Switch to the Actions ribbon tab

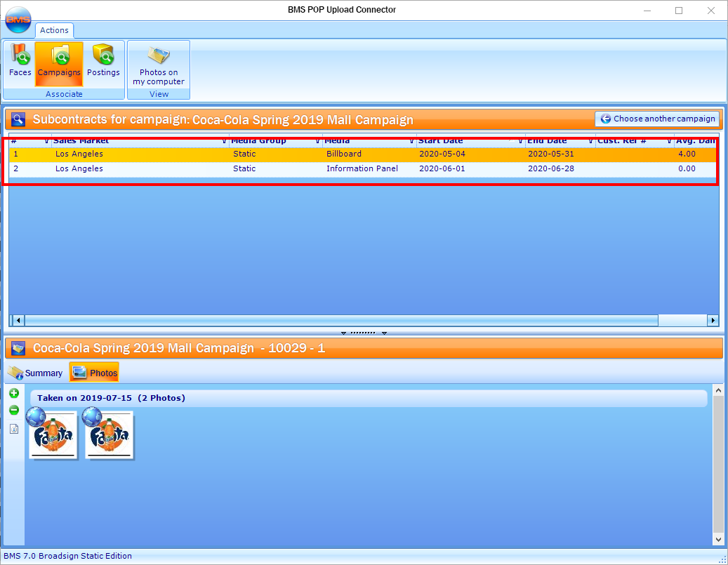pyautogui.click(x=54, y=30)
